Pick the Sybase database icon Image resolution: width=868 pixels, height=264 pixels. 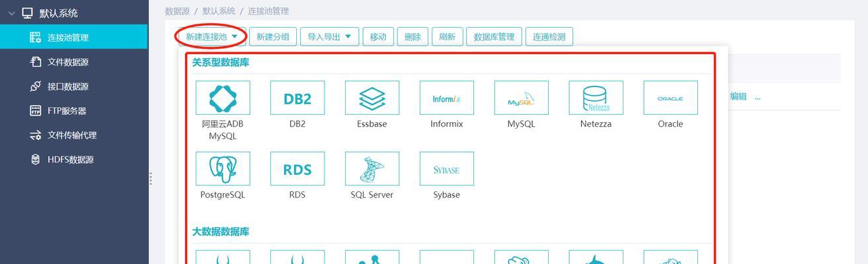[x=447, y=168]
